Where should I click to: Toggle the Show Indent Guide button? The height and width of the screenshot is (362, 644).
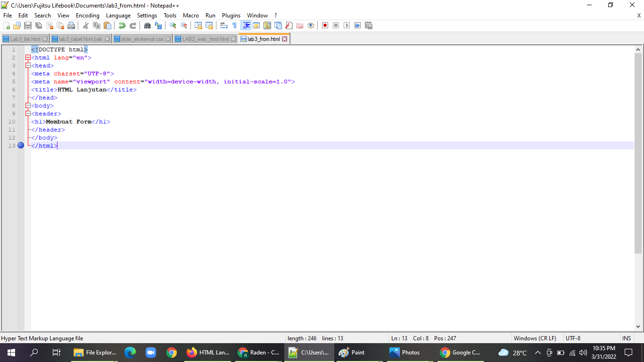246,25
